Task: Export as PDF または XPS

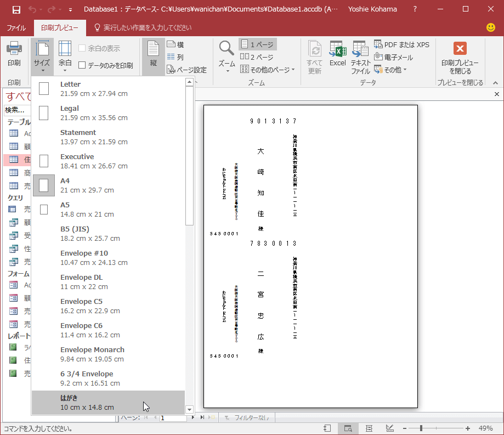Action: click(402, 44)
